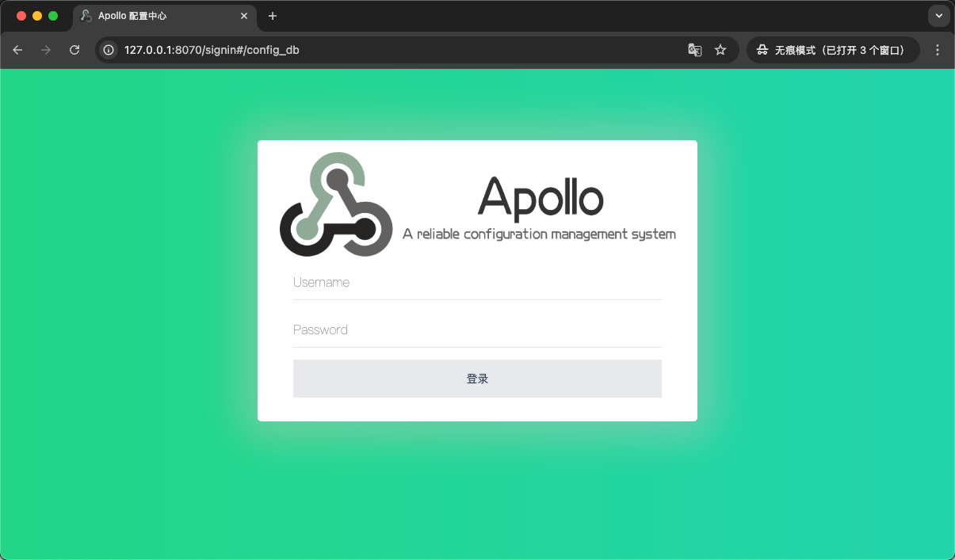Click the page info icon in address bar

click(x=107, y=49)
